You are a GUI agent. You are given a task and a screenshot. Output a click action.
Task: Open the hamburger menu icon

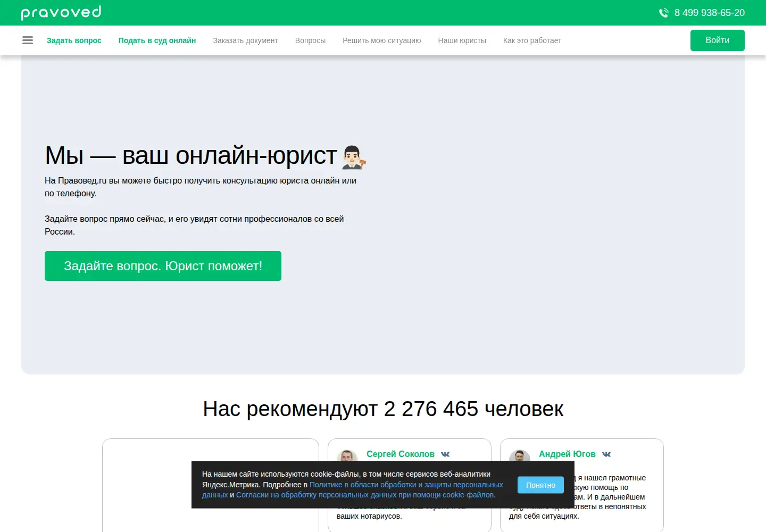[x=28, y=40]
